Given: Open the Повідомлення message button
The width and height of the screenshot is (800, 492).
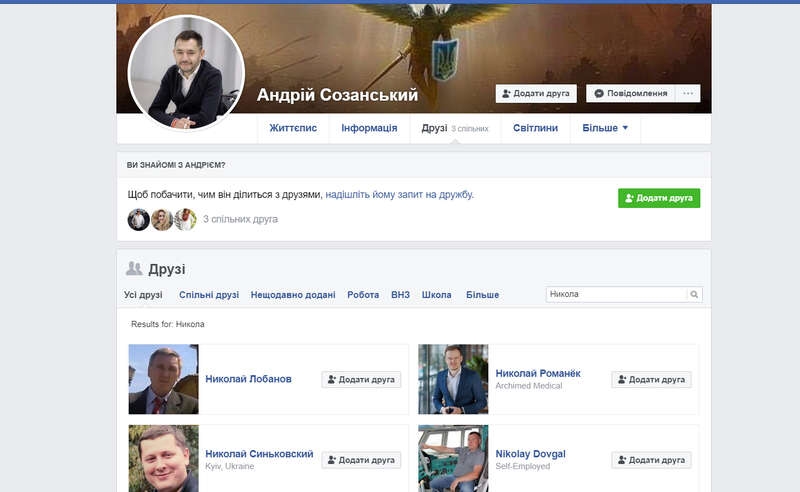Looking at the screenshot, I should 631,93.
